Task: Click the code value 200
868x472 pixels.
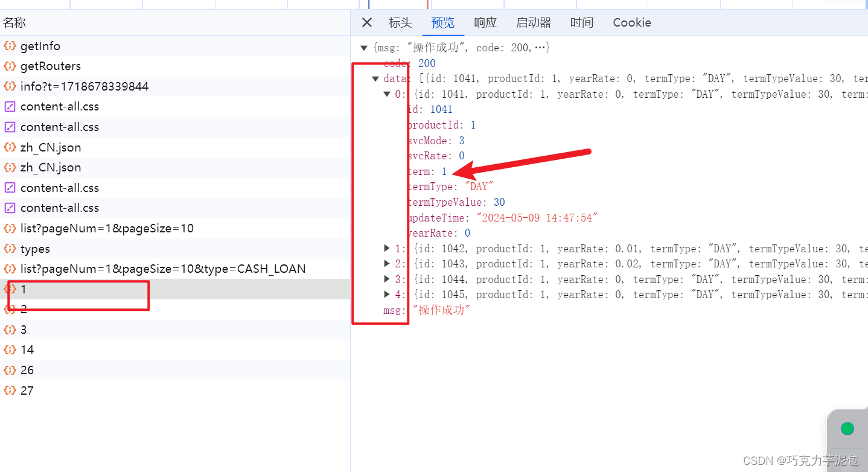Action: pyautogui.click(x=427, y=63)
